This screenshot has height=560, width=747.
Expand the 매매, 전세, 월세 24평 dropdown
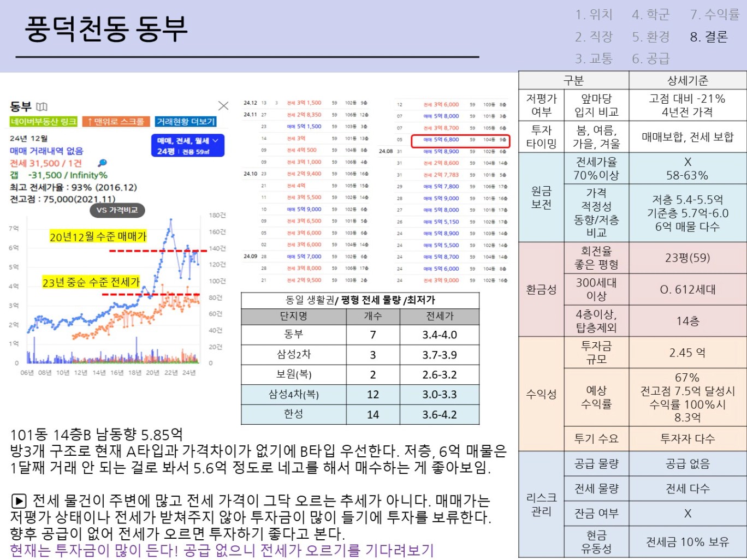[188, 146]
